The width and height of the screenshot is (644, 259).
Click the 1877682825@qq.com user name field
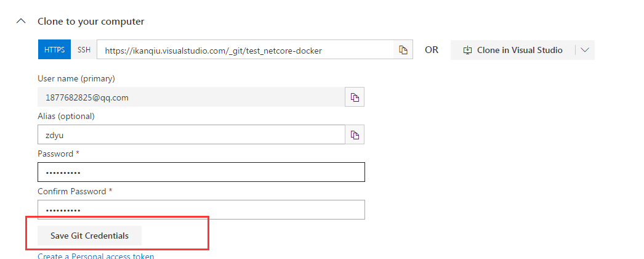tap(191, 97)
